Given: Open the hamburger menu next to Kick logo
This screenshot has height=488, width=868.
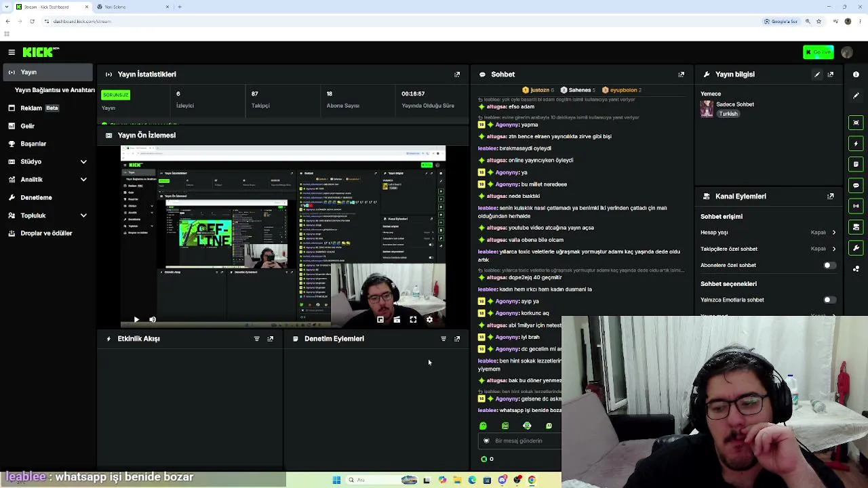Looking at the screenshot, I should pos(12,52).
